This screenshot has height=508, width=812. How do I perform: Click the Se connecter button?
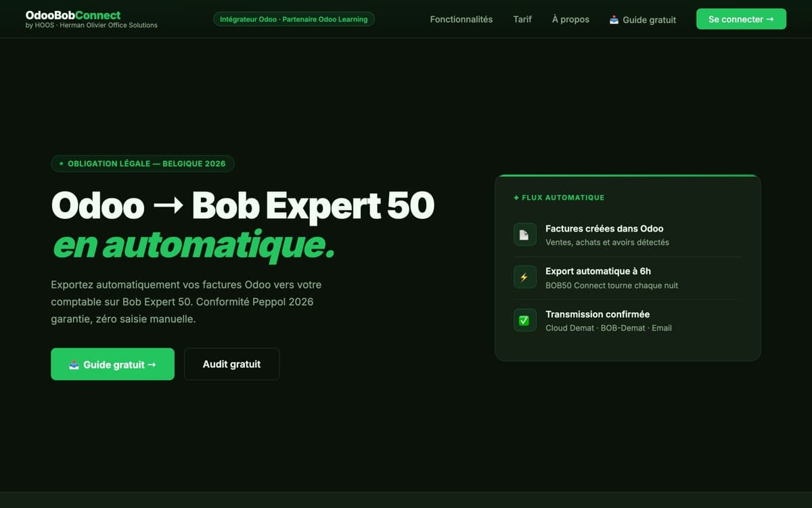741,19
